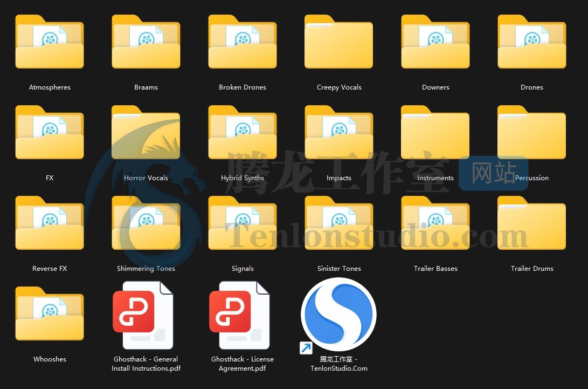588x389 pixels.
Task: Select the Signals folder icon
Action: coord(242,223)
